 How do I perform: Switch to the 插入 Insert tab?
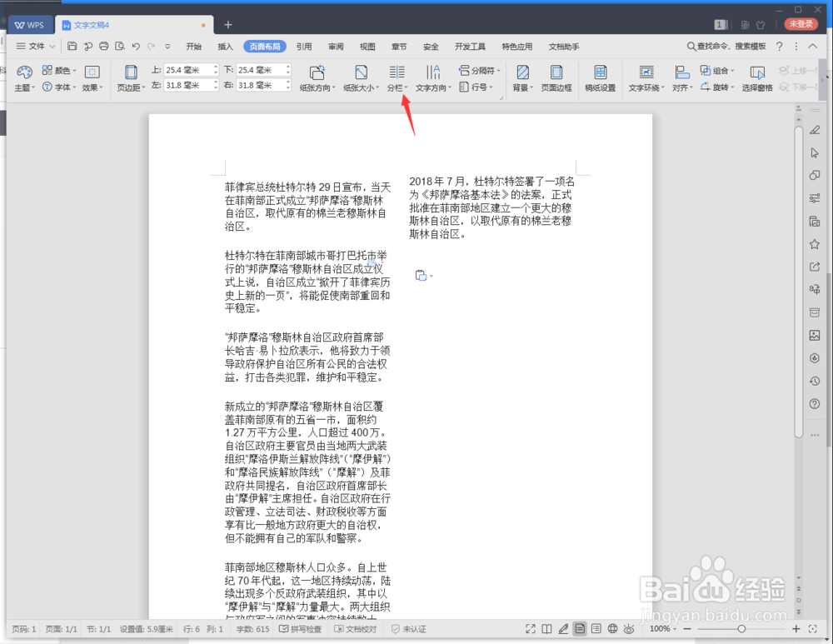(x=225, y=47)
